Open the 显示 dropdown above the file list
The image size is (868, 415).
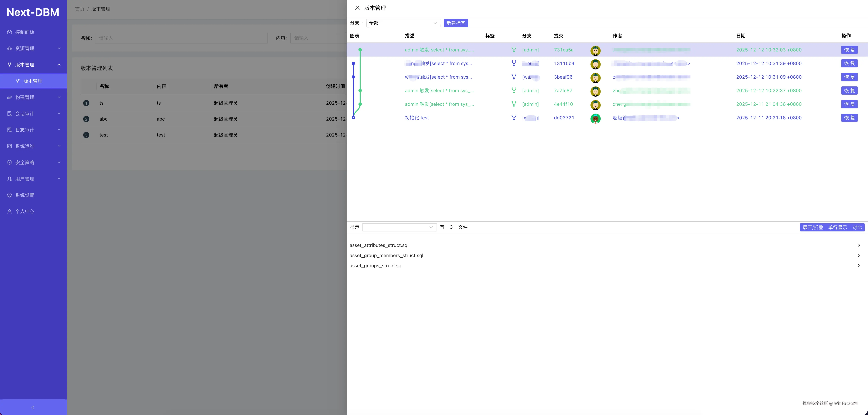coord(399,227)
